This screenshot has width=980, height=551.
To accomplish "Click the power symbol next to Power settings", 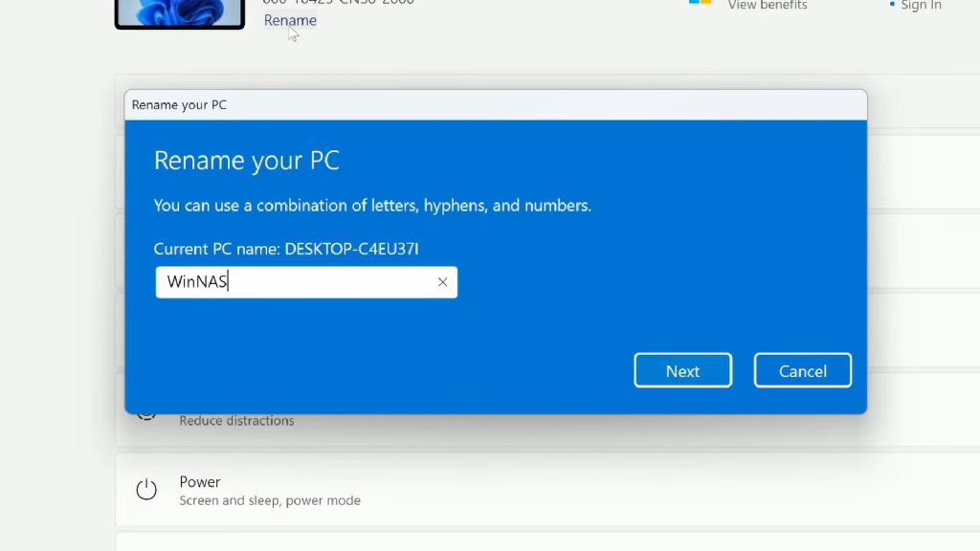I will click(145, 489).
